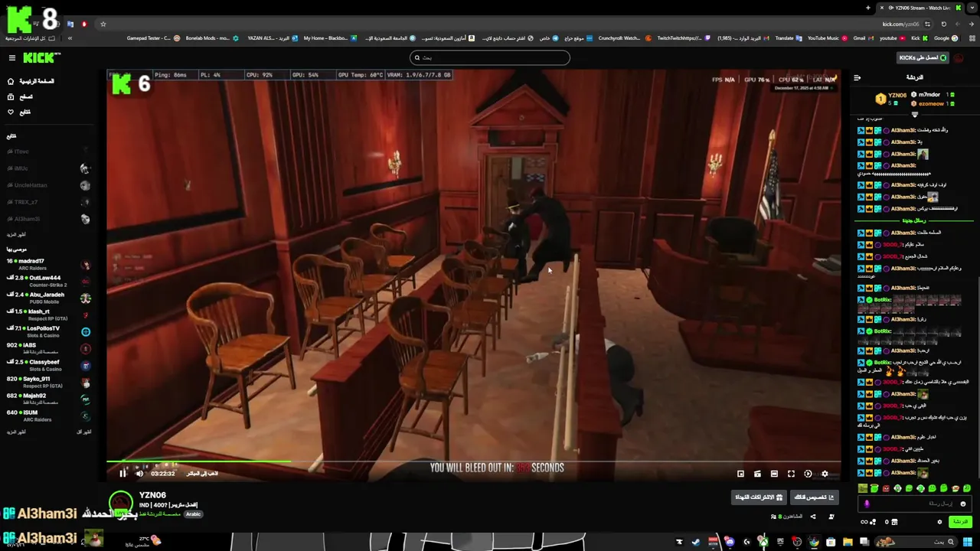Open taskbar weather widget 27°C
This screenshot has height=551, width=980.
tap(142, 542)
